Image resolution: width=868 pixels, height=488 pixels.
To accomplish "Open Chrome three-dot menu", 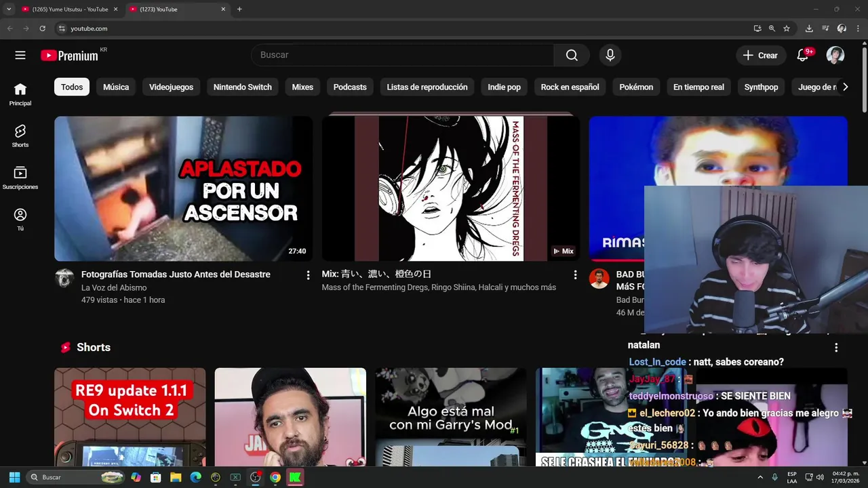I will click(858, 28).
